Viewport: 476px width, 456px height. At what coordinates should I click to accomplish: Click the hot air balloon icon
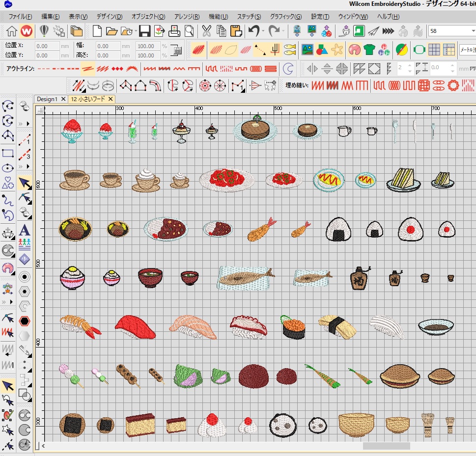[44, 31]
